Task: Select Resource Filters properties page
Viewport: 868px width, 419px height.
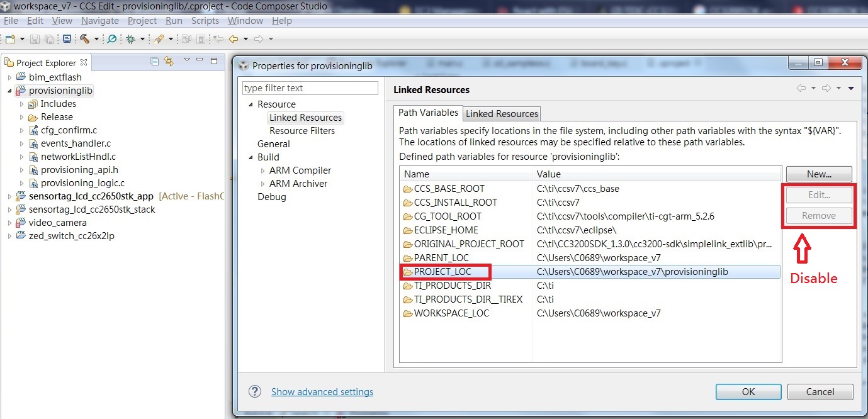Action: click(x=302, y=131)
